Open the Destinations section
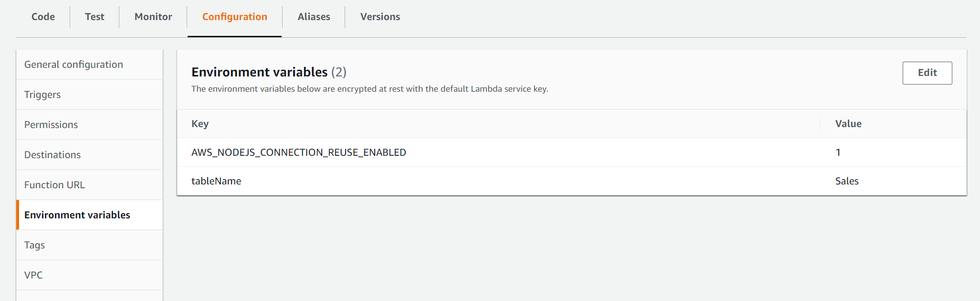 point(53,154)
